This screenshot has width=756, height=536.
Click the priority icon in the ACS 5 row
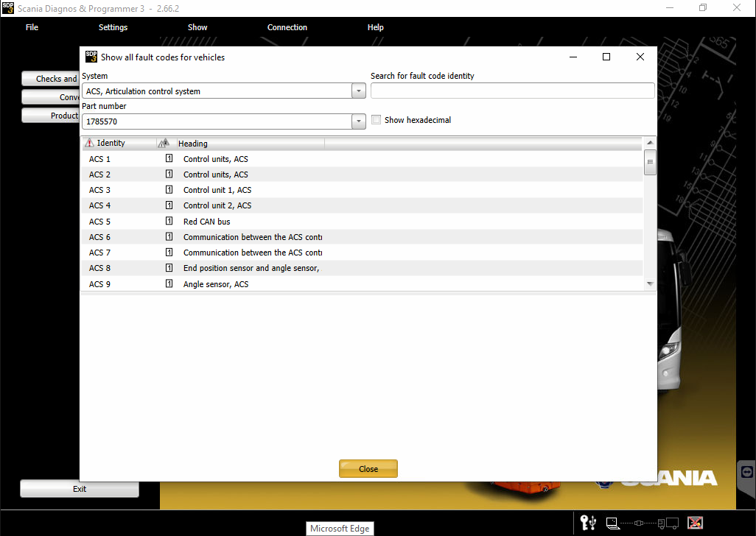(169, 221)
